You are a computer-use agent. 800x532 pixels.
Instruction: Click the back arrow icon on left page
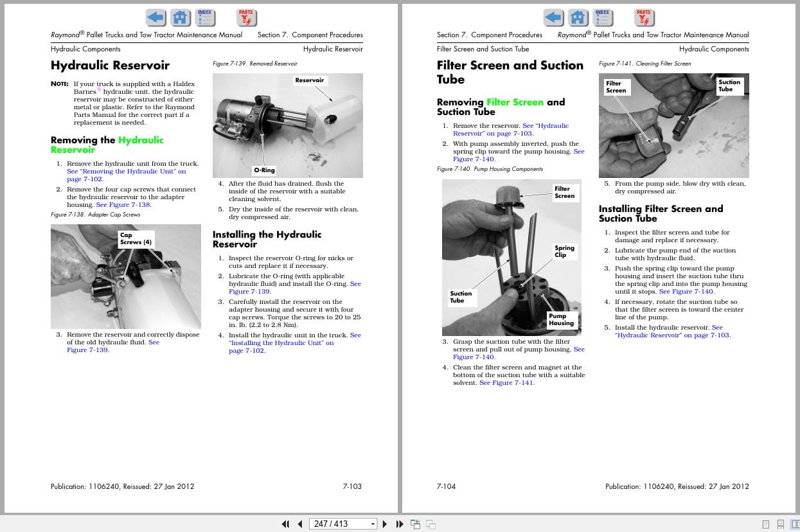[x=156, y=17]
